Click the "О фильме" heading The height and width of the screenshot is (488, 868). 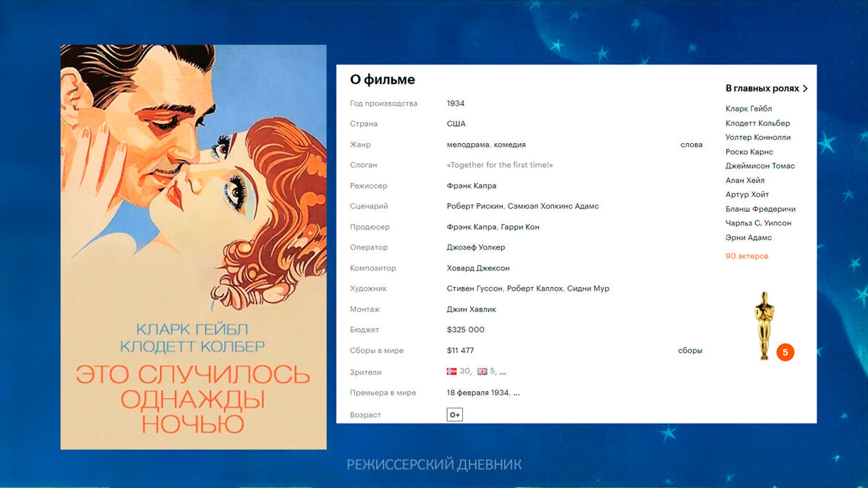[x=383, y=80]
